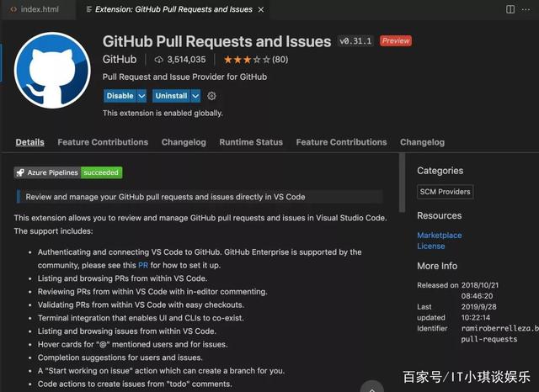The image size is (539, 392).
Task: Click the 3,514,035 install count
Action: point(186,60)
